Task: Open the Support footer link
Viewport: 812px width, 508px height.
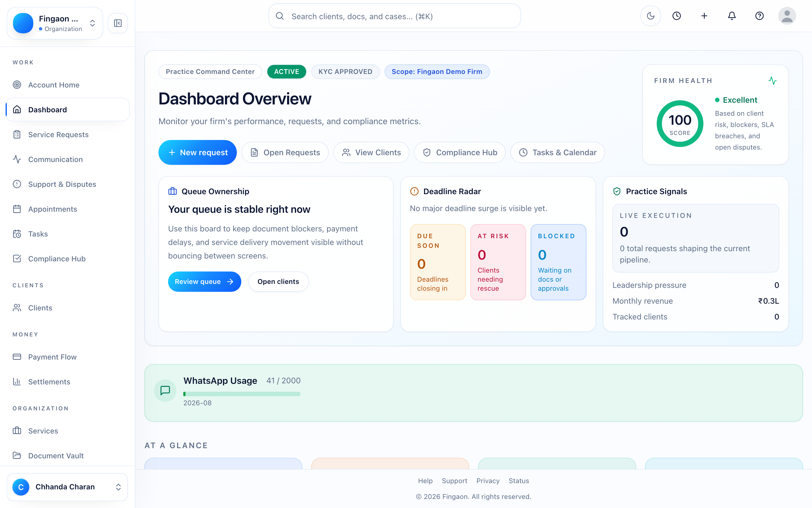Action: [454, 480]
